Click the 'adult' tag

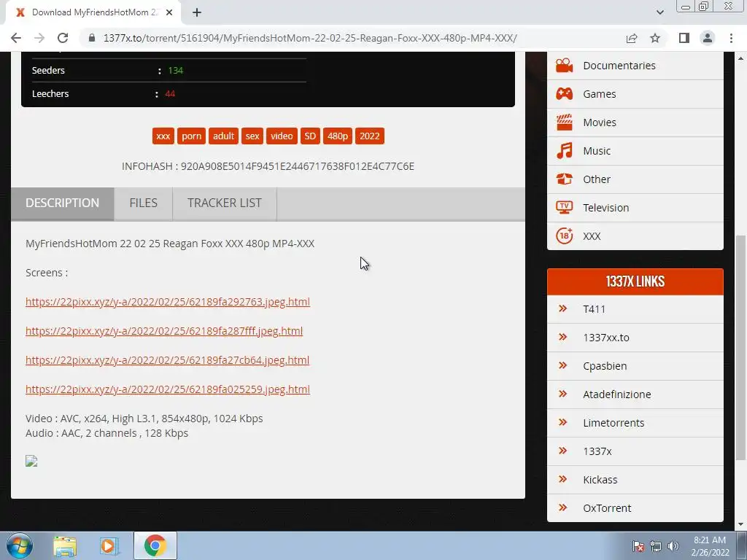(223, 136)
